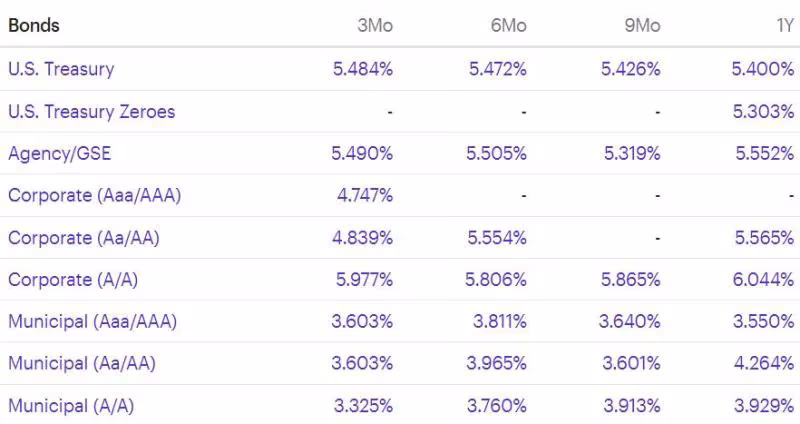Click the Agency/GSE 6Mo yield 5.505%
The image size is (800, 424).
496,154
